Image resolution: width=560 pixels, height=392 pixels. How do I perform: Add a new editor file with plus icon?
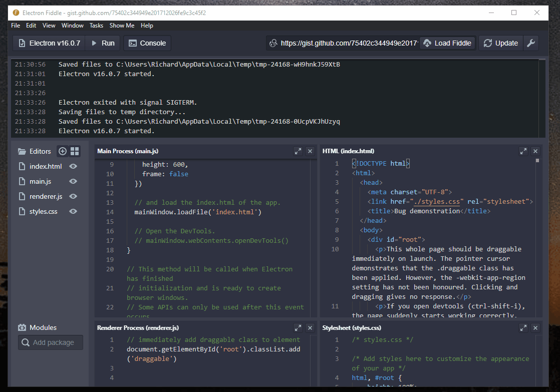[63, 151]
